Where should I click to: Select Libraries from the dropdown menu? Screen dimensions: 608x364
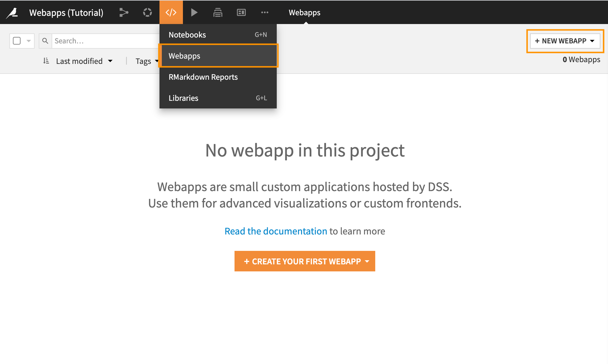click(183, 98)
